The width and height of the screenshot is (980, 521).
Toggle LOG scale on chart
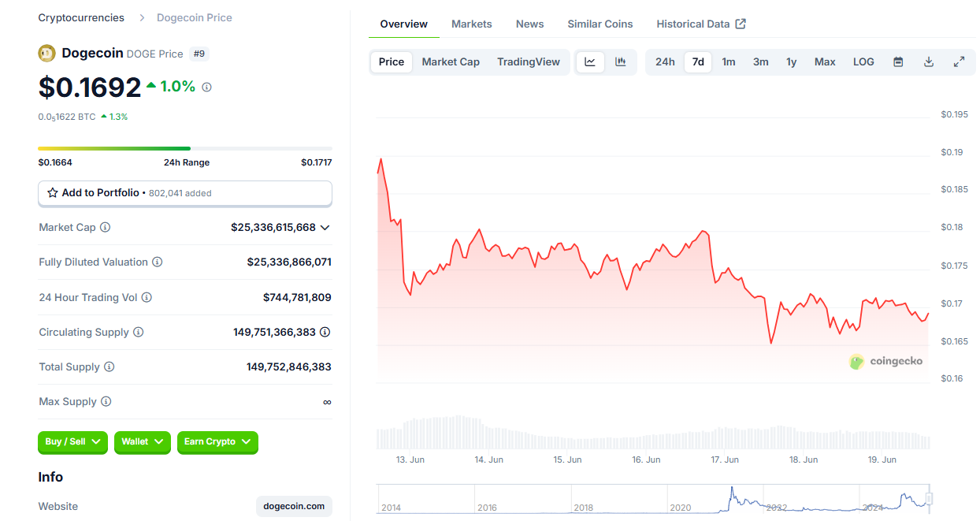click(863, 61)
